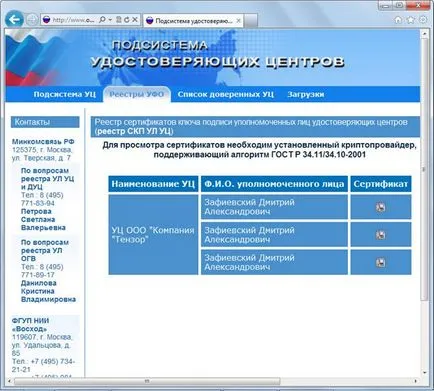Click Ф.И.О. уполномоченного лица column header
This screenshot has height=391, width=434.
[x=274, y=184]
